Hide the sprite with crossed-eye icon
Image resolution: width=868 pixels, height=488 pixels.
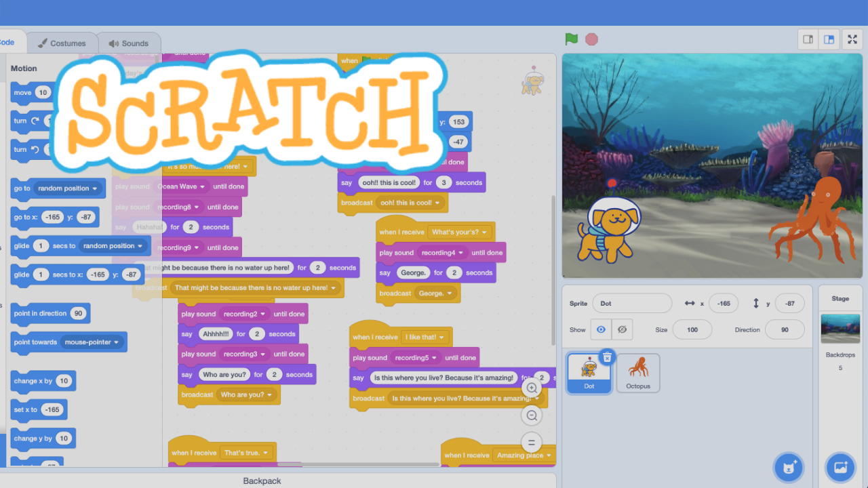[x=622, y=329]
